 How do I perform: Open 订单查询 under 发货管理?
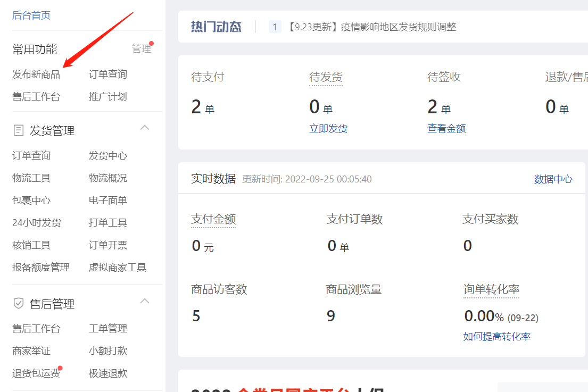coord(31,155)
